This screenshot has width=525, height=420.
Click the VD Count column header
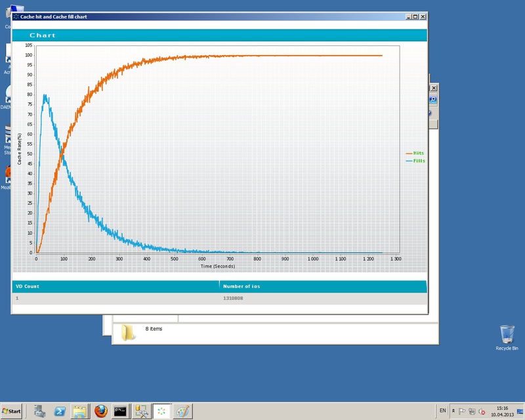pos(115,286)
